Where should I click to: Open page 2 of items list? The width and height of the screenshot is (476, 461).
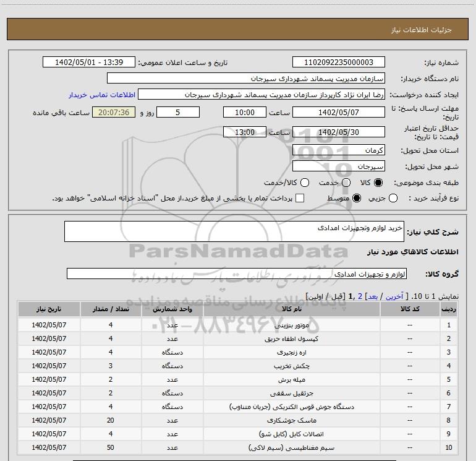point(360,296)
